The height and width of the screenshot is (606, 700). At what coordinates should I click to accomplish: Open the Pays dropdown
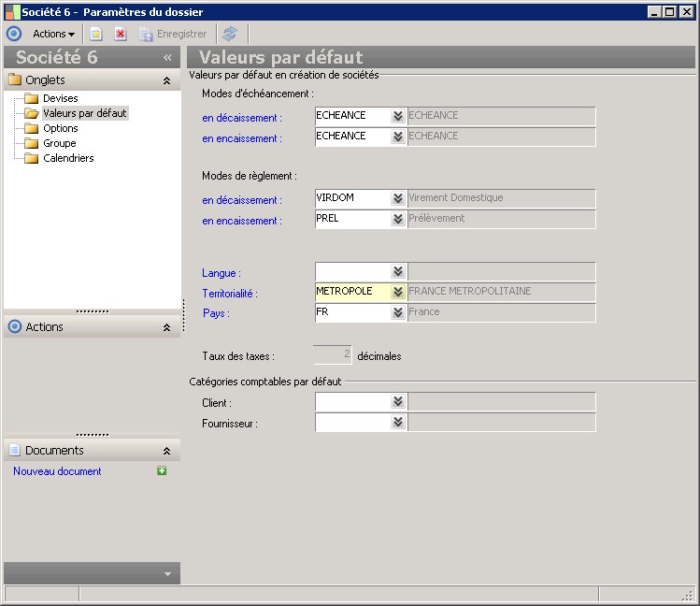point(398,312)
